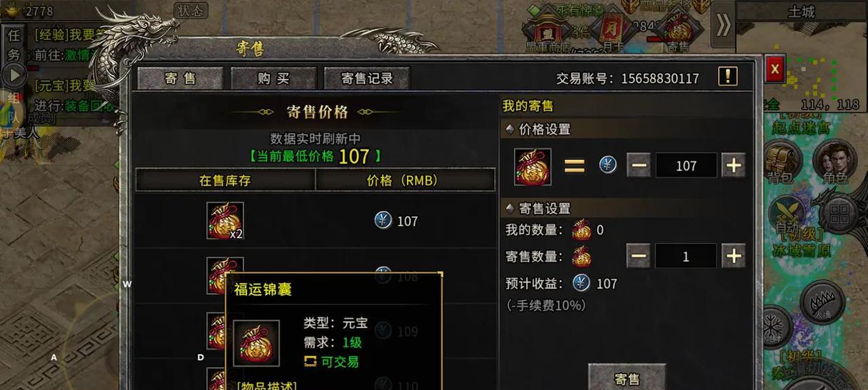The height and width of the screenshot is (390, 868).
Task: Click the yellow exclamation info icon
Action: point(727,76)
